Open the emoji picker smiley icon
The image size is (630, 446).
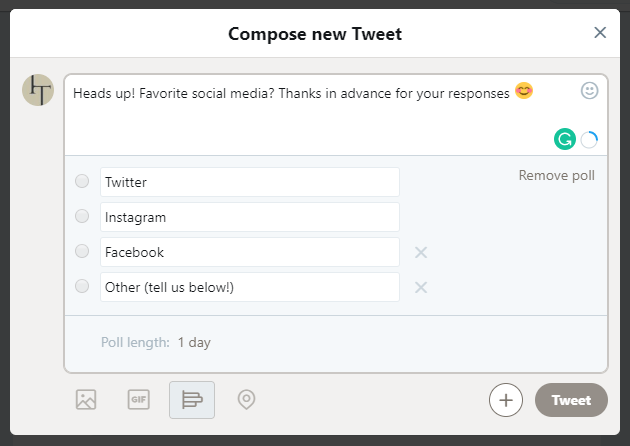(x=589, y=90)
